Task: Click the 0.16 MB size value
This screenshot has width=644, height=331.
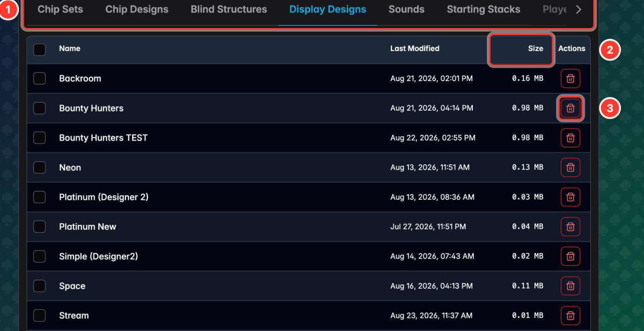Action: (x=527, y=79)
